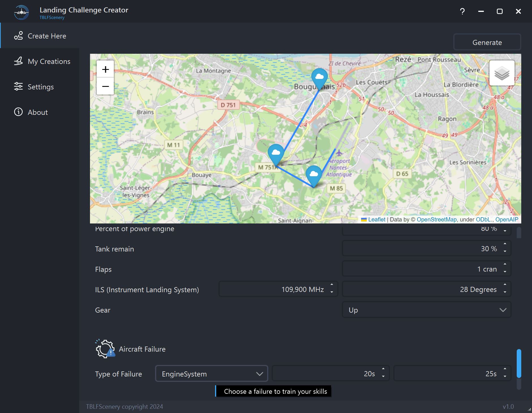Open the My Creations section
Image resolution: width=532 pixels, height=413 pixels.
coord(49,61)
